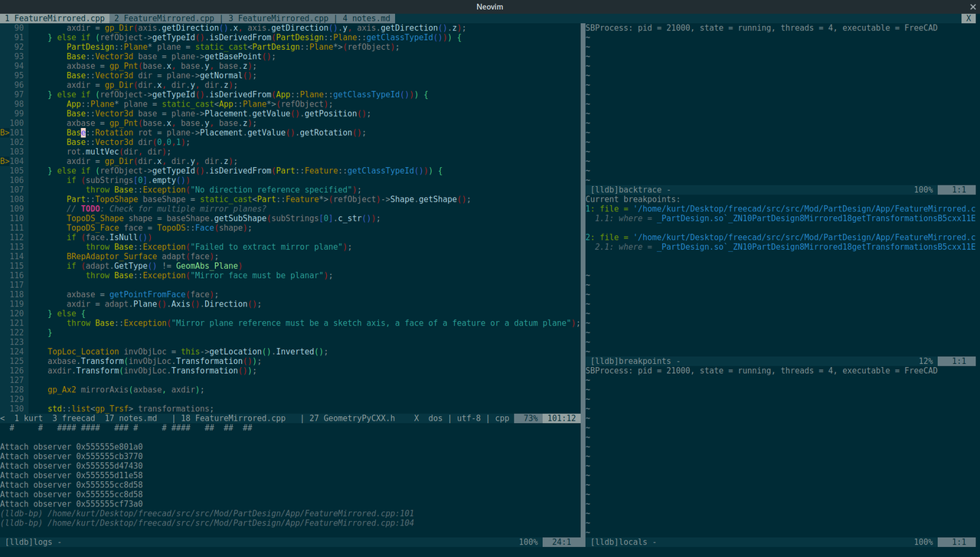The width and height of the screenshot is (980, 557).
Task: Focus the [lldb]locals pane status line
Action: 619,542
